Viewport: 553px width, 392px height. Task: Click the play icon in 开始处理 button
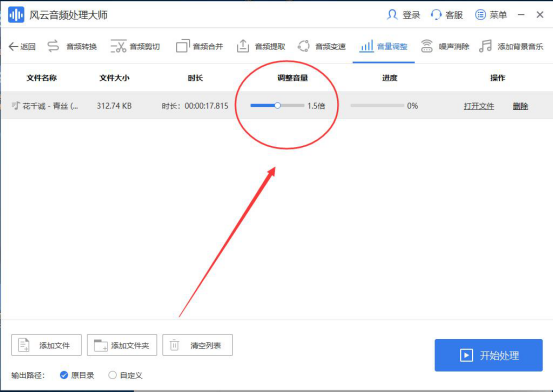pos(466,355)
